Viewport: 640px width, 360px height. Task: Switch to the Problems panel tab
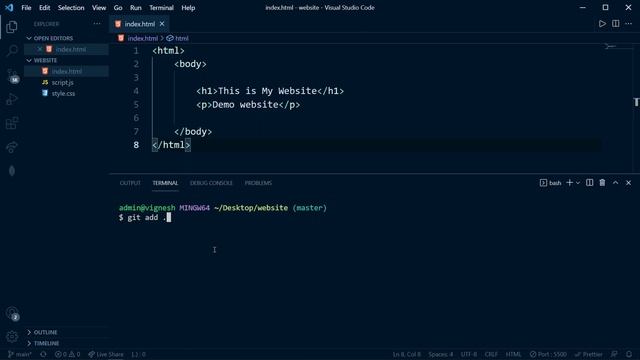(x=258, y=183)
